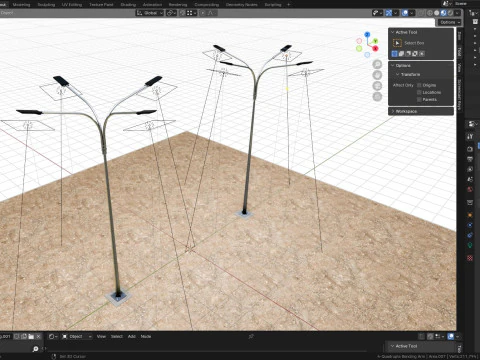480x360 pixels.
Task: Open the Global transform orientation dropdown
Action: (150, 13)
